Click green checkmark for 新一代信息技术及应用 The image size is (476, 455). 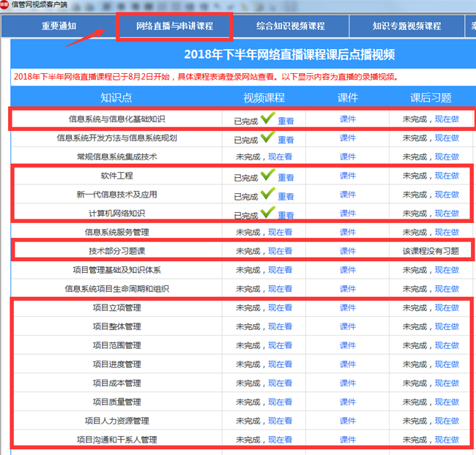click(267, 193)
